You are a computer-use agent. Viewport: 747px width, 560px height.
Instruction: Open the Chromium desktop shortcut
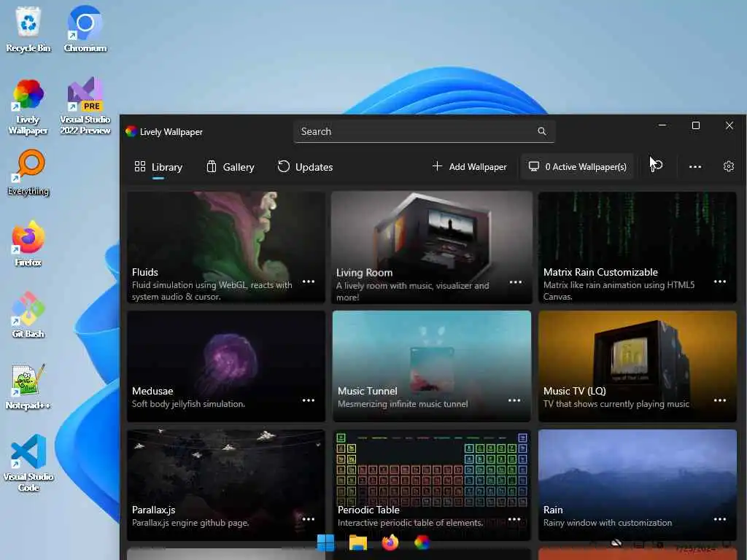coord(85,28)
